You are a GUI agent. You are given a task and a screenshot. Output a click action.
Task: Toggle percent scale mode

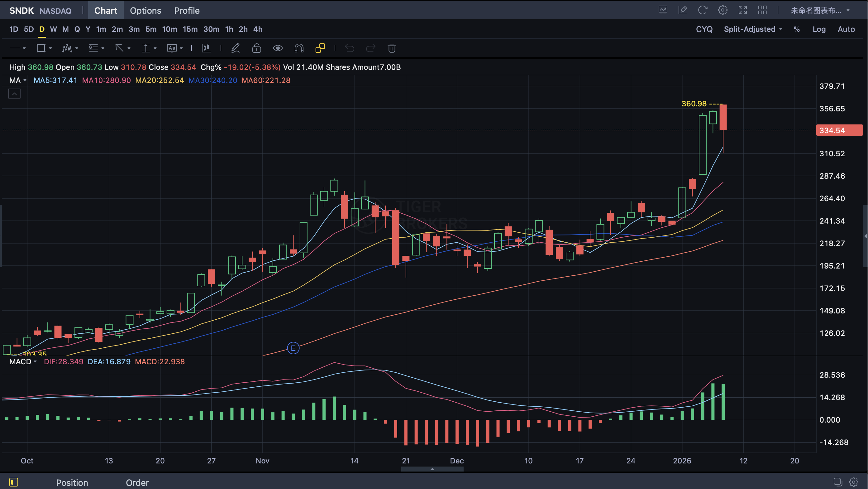[797, 29]
